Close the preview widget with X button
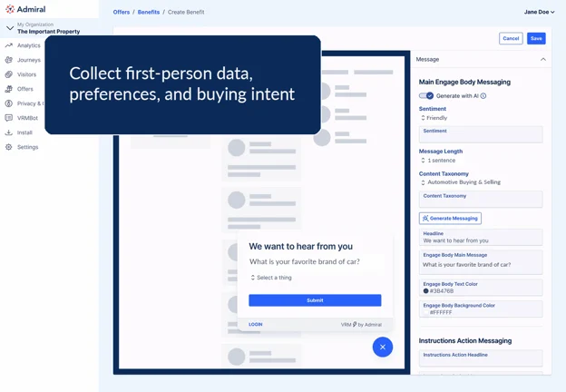Screen dimensions: 566x392 click(x=383, y=347)
